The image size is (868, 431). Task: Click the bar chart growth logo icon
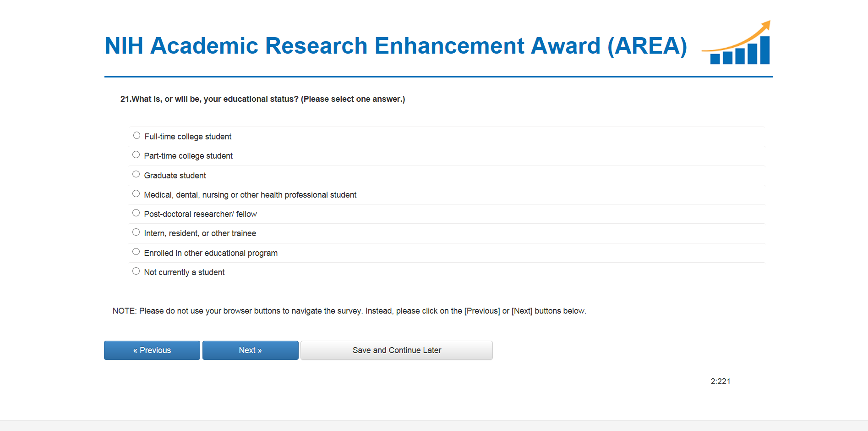[x=737, y=44]
